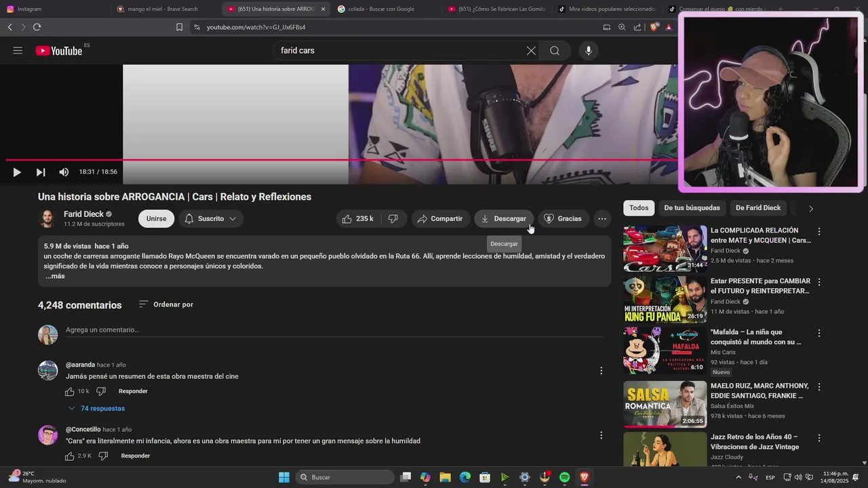Reply to the @aaranda comment

(x=133, y=392)
